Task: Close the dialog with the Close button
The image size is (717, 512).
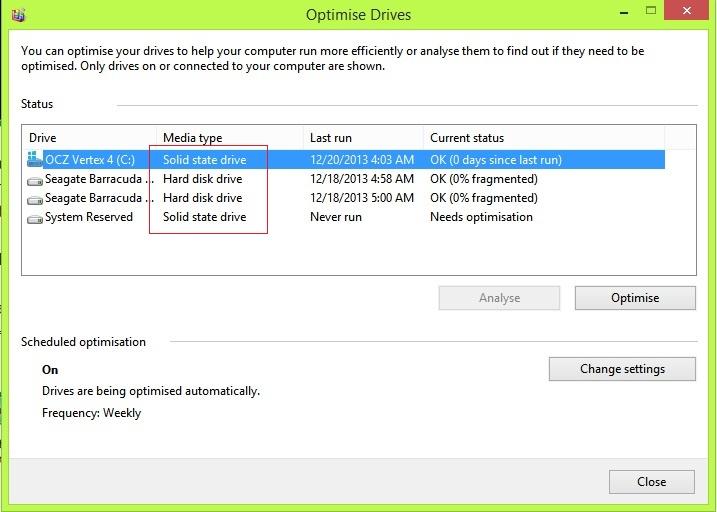Action: click(x=652, y=482)
